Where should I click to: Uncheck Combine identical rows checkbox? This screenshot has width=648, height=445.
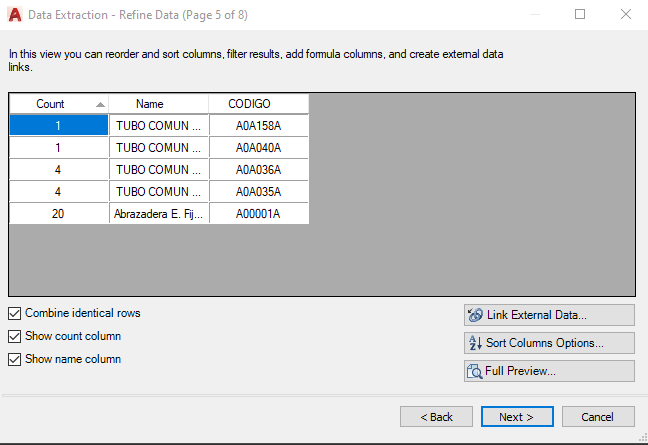[14, 314]
